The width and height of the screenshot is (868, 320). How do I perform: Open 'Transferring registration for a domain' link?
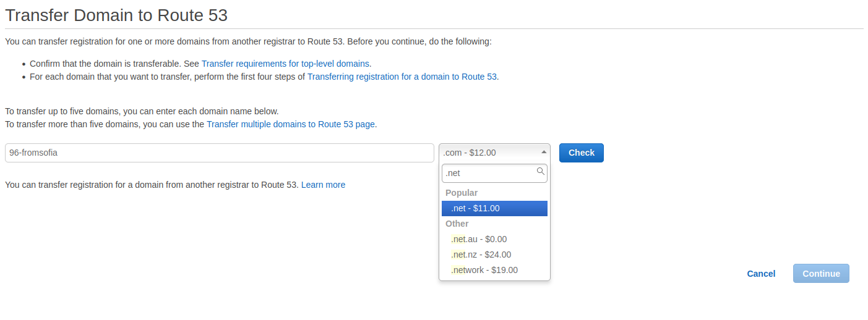click(402, 77)
